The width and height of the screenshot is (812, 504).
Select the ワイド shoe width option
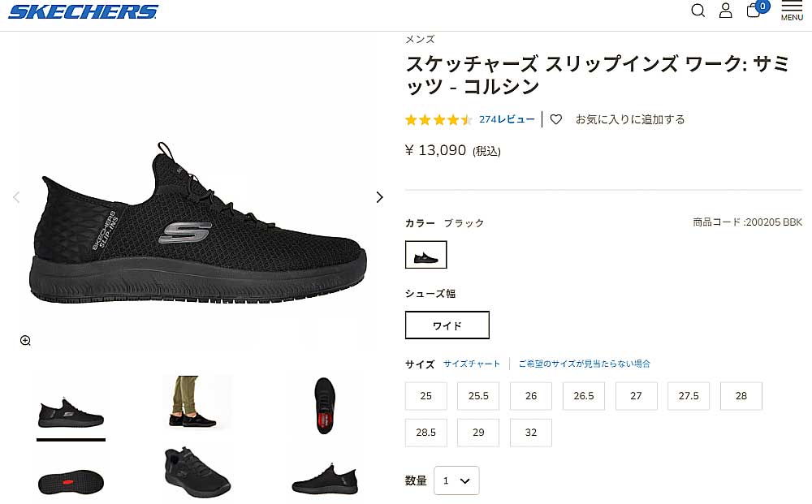point(447,325)
